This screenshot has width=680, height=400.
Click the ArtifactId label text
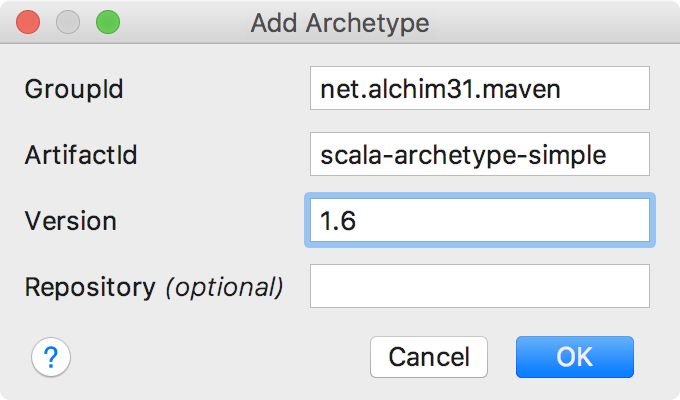pos(80,155)
